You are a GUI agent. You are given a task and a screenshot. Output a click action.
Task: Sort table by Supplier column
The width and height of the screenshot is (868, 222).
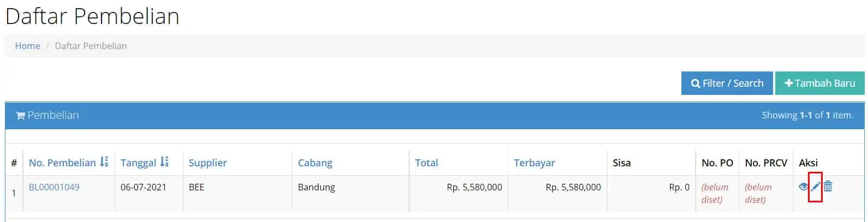coord(207,163)
